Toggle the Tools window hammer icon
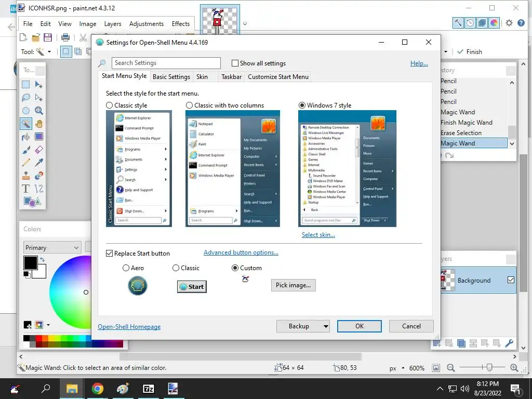Viewport: 532px width, 399px height. (x=458, y=23)
